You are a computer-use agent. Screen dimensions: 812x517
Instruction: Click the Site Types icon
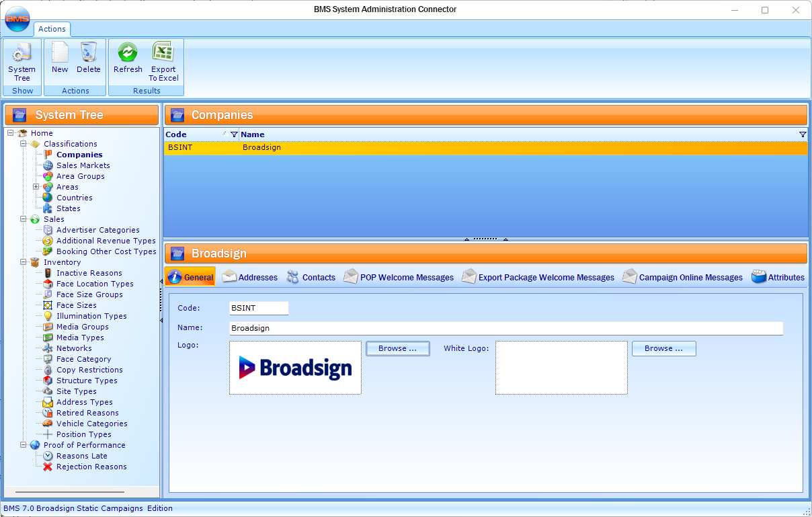click(x=48, y=391)
